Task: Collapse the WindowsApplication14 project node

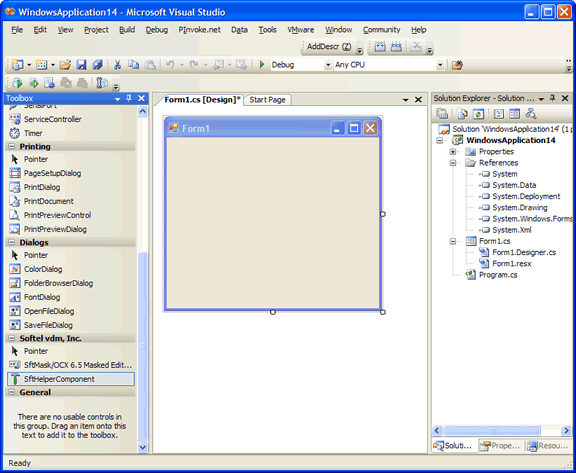Action: pyautogui.click(x=439, y=140)
